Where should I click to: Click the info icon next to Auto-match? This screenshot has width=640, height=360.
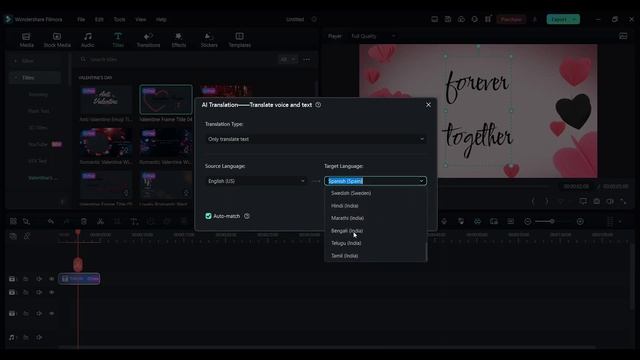247,216
